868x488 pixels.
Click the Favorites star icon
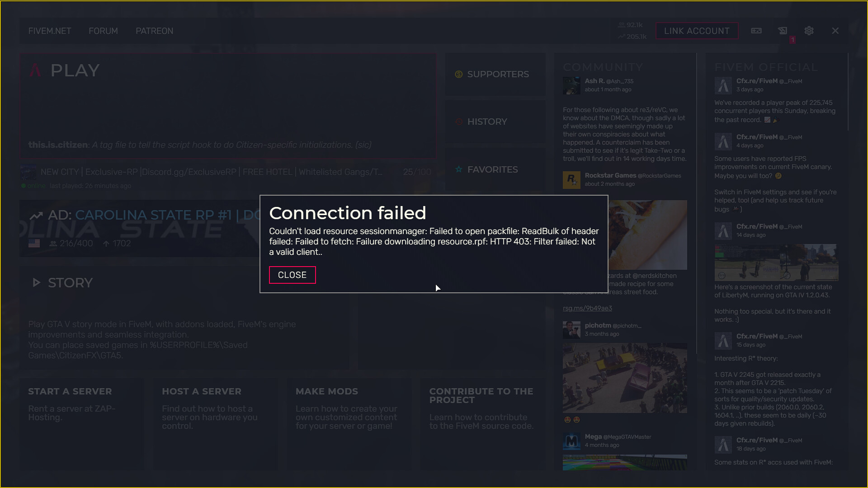(459, 169)
